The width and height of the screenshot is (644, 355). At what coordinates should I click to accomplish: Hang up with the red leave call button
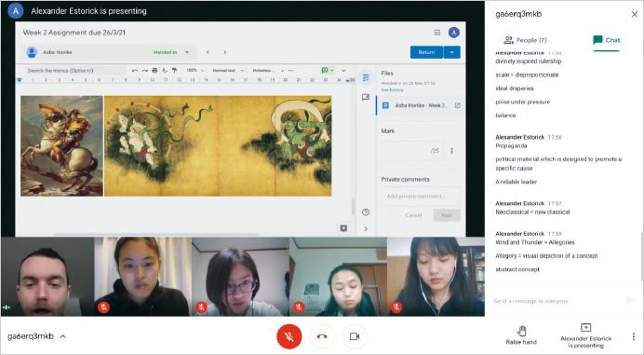pyautogui.click(x=322, y=336)
